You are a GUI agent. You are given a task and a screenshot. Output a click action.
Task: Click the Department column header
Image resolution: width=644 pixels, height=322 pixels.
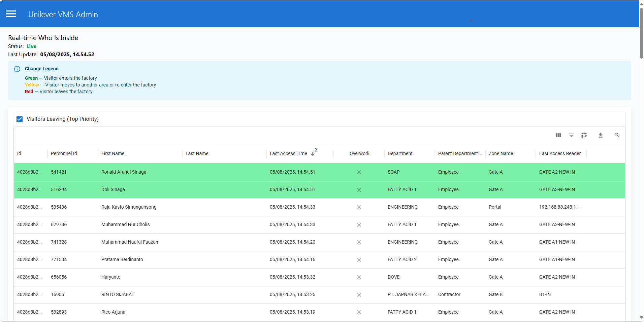400,153
